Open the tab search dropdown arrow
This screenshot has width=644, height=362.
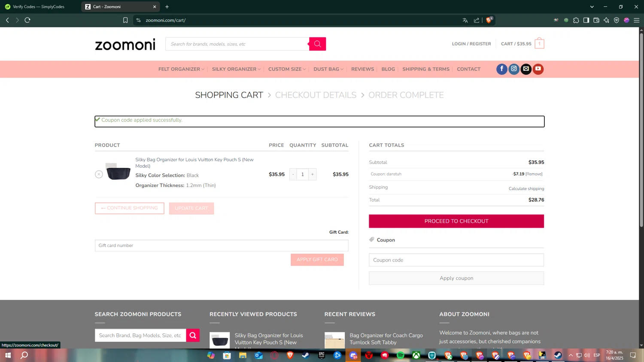592,6
